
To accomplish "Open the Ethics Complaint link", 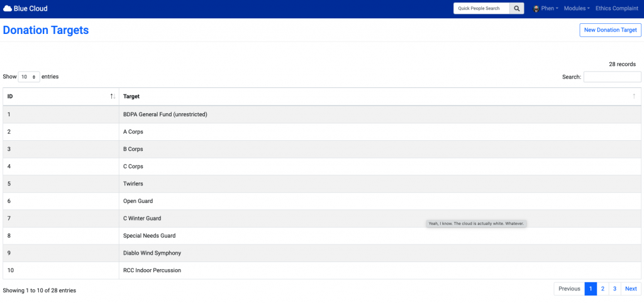I will 617,9.
